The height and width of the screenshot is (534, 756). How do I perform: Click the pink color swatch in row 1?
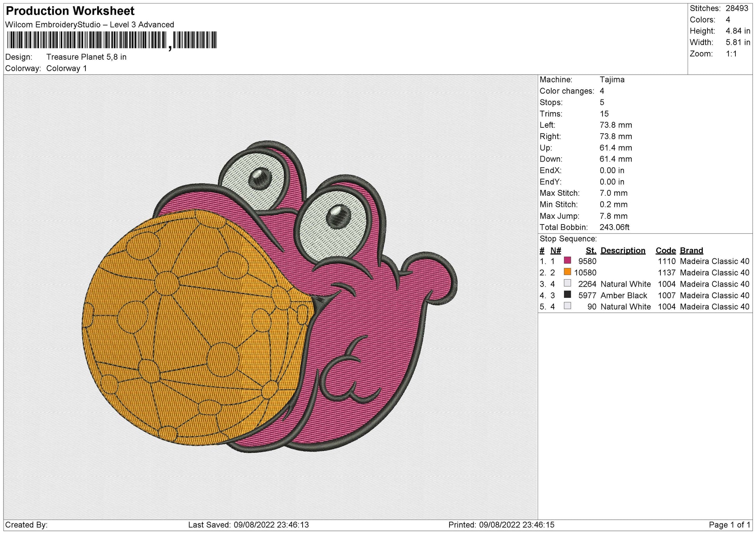coord(567,261)
